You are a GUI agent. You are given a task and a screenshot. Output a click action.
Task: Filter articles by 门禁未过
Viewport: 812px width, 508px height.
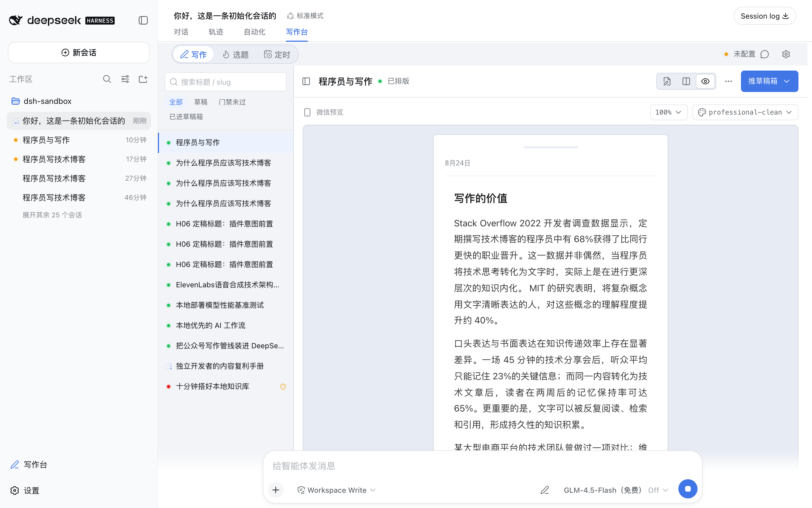click(x=232, y=102)
